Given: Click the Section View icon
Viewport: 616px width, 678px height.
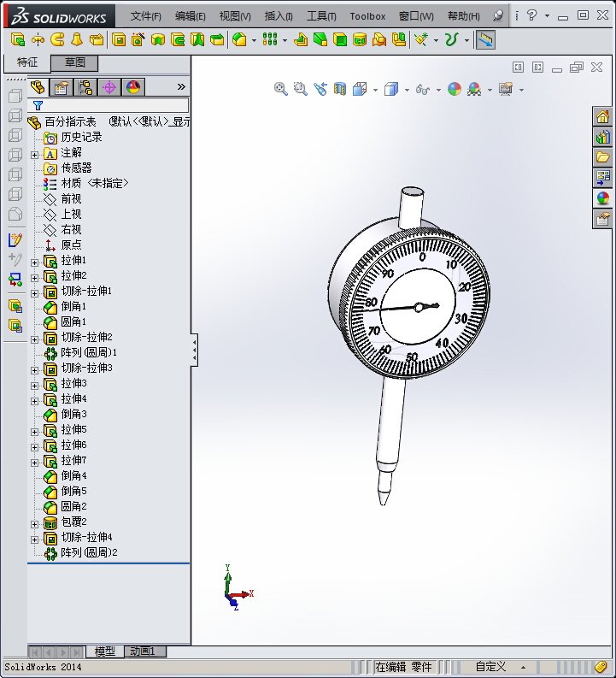Looking at the screenshot, I should pyautogui.click(x=340, y=89).
